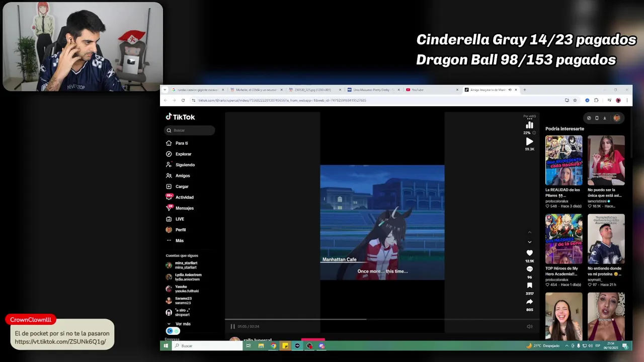Open the Explorar page
644x362 pixels.
179,154
